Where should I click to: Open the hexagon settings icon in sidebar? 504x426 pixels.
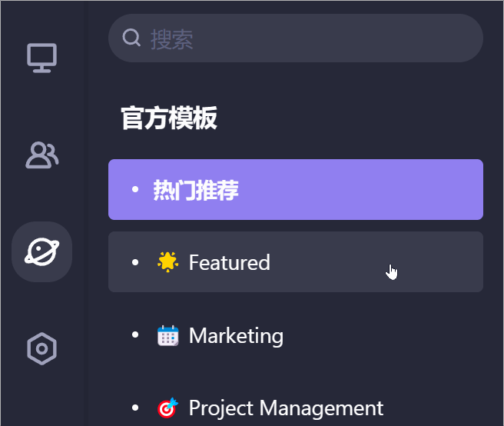41,349
